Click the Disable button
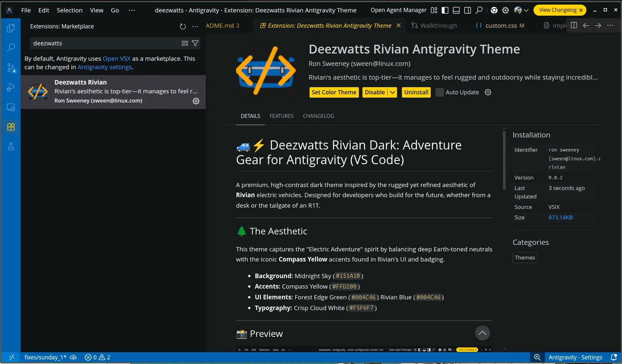This screenshot has width=622, height=364. 375,92
